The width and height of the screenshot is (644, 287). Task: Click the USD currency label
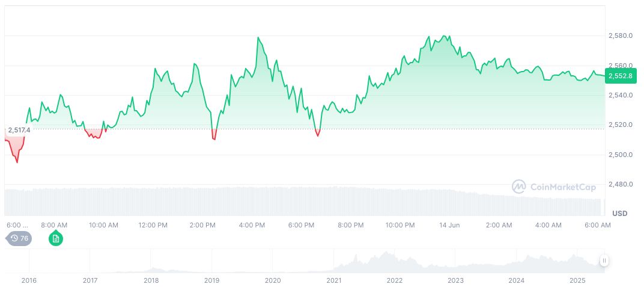point(619,214)
